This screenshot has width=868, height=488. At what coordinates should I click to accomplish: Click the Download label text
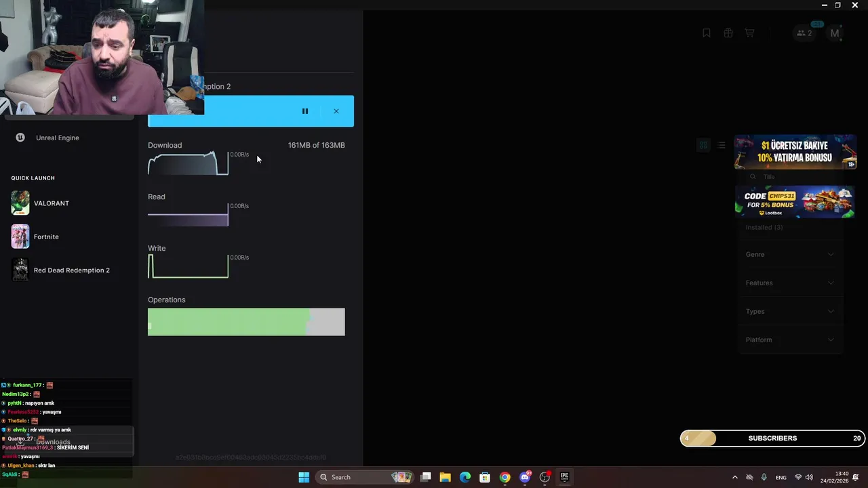pos(165,145)
